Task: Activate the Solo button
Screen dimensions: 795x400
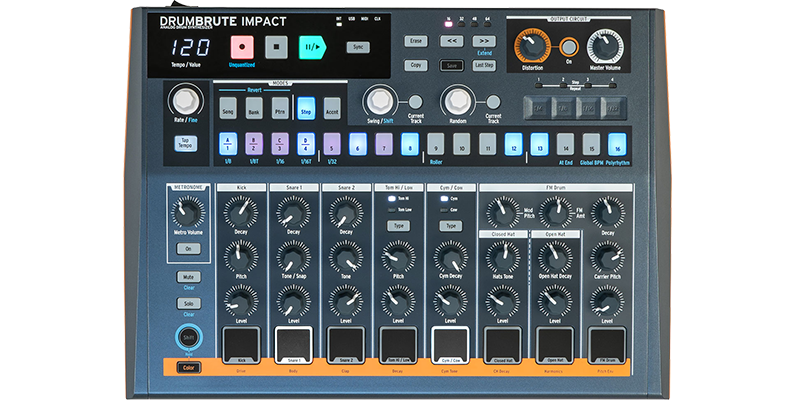Action: tap(189, 303)
